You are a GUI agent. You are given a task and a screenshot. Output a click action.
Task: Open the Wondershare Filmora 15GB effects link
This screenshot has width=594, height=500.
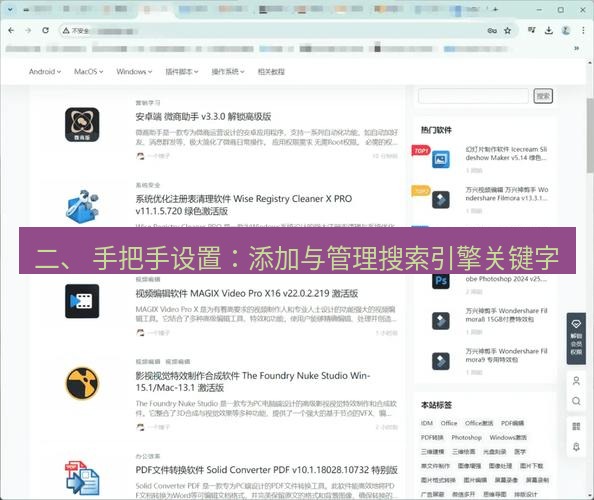coord(506,315)
